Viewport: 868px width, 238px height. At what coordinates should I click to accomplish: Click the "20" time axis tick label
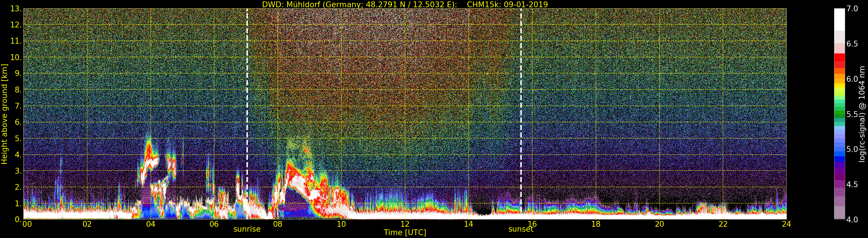pos(659,224)
